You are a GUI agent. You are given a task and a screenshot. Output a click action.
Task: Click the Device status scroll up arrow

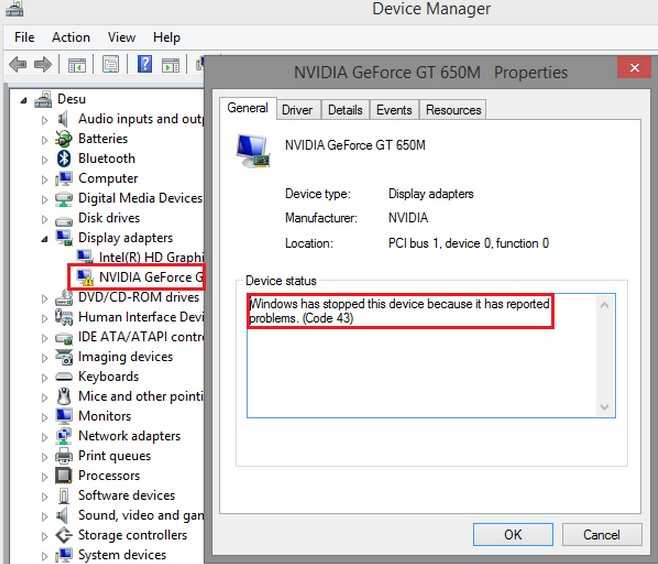[x=604, y=306]
